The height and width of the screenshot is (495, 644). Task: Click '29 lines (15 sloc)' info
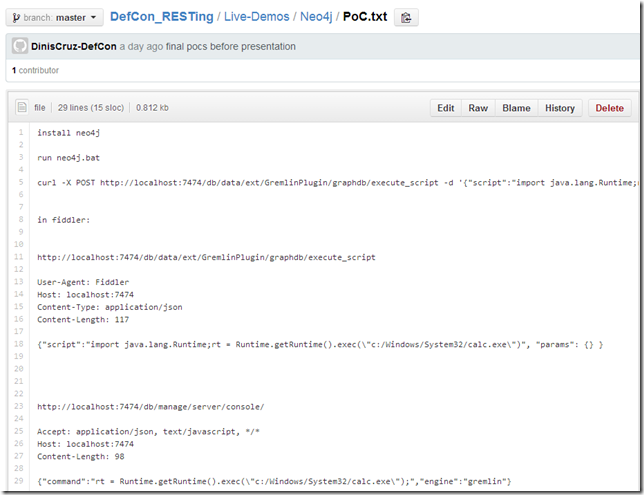click(91, 108)
